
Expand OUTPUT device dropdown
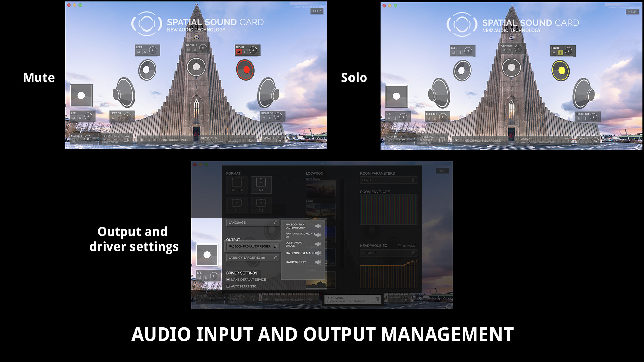[275, 246]
